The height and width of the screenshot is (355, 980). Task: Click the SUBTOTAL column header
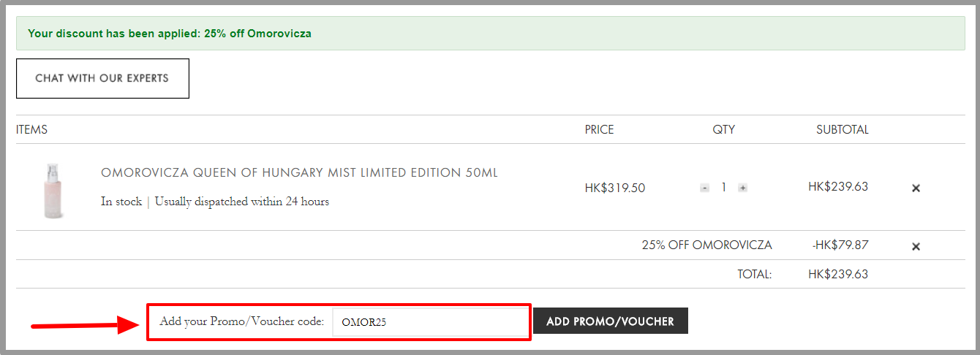point(843,130)
